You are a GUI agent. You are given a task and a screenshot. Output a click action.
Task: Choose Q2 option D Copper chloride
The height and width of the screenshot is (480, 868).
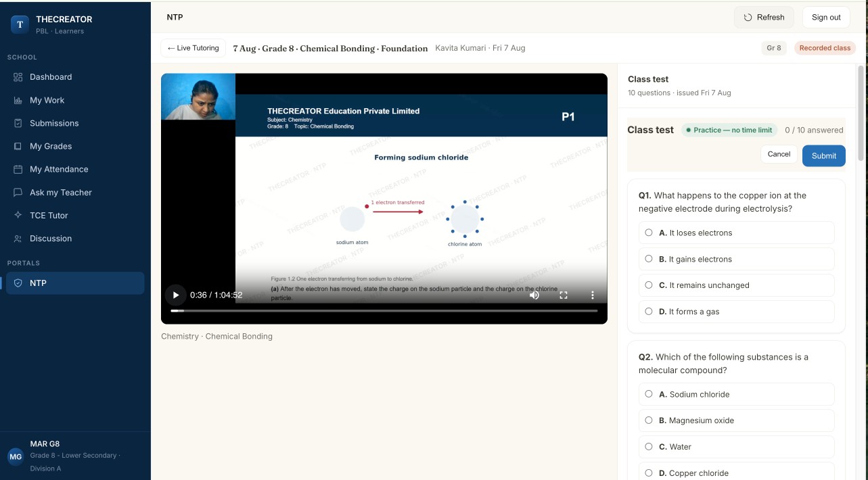(736, 471)
